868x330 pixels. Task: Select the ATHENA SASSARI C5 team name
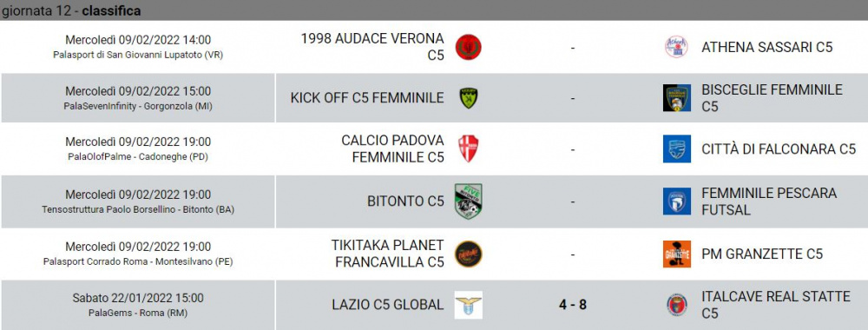pyautogui.click(x=766, y=47)
